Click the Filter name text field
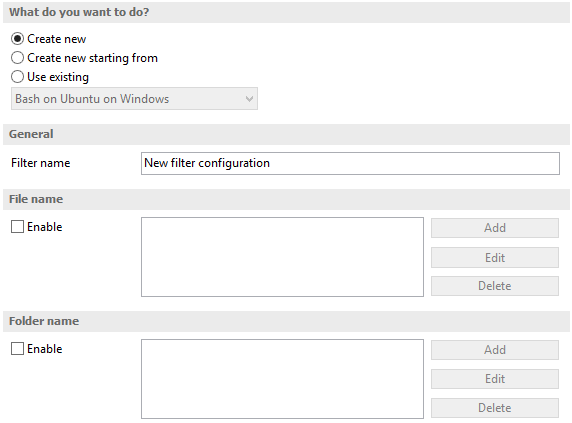The height and width of the screenshot is (423, 572). tap(350, 163)
